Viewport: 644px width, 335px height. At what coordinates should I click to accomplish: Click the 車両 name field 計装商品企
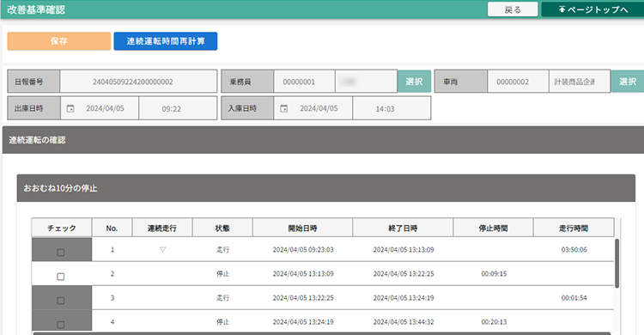click(580, 82)
